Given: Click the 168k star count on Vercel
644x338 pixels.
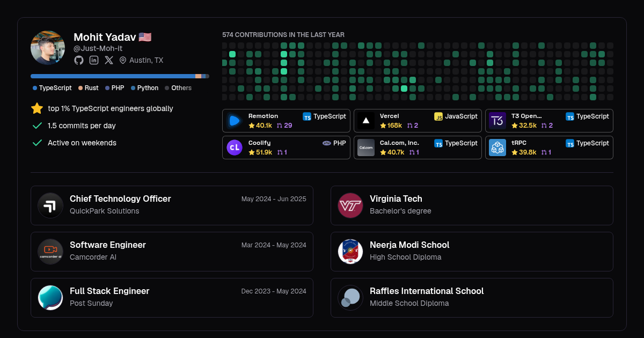Looking at the screenshot, I should pos(394,126).
